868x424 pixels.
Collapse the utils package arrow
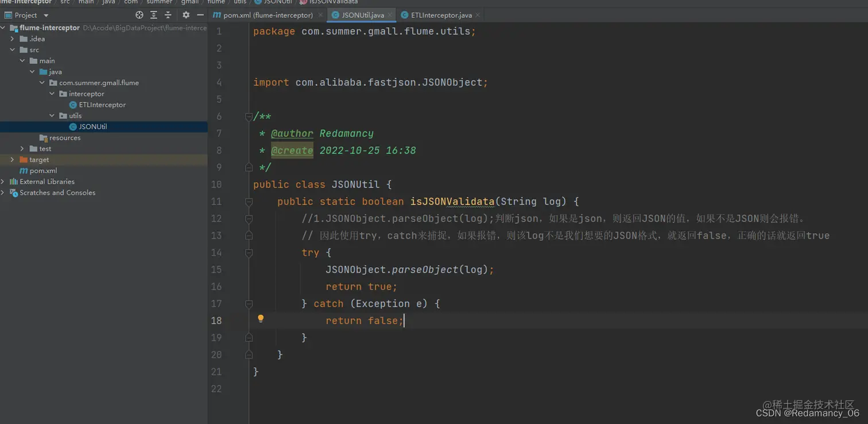click(52, 115)
